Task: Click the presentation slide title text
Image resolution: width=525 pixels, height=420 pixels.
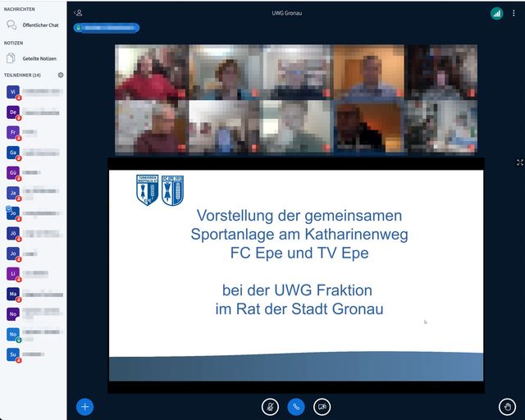Action: point(299,234)
